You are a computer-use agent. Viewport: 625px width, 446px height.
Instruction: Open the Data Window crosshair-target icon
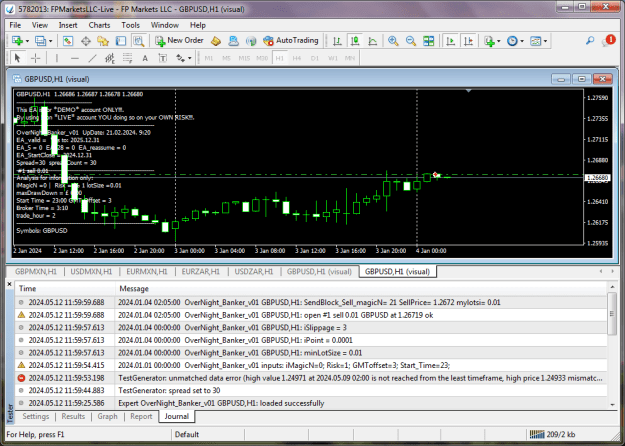(x=86, y=41)
